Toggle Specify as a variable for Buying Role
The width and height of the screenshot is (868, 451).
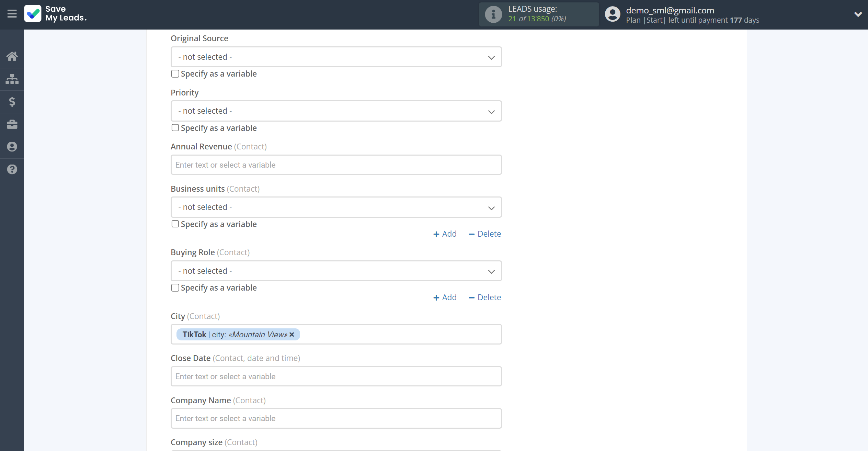(175, 287)
